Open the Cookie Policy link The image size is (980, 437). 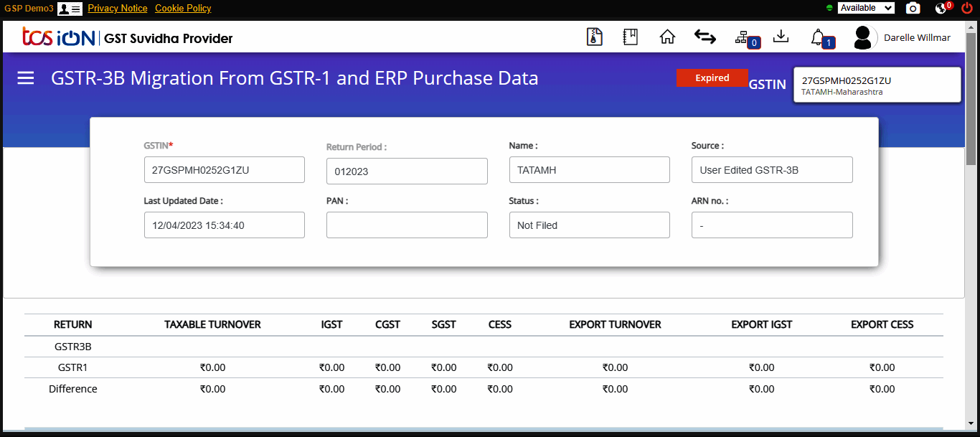(x=183, y=8)
